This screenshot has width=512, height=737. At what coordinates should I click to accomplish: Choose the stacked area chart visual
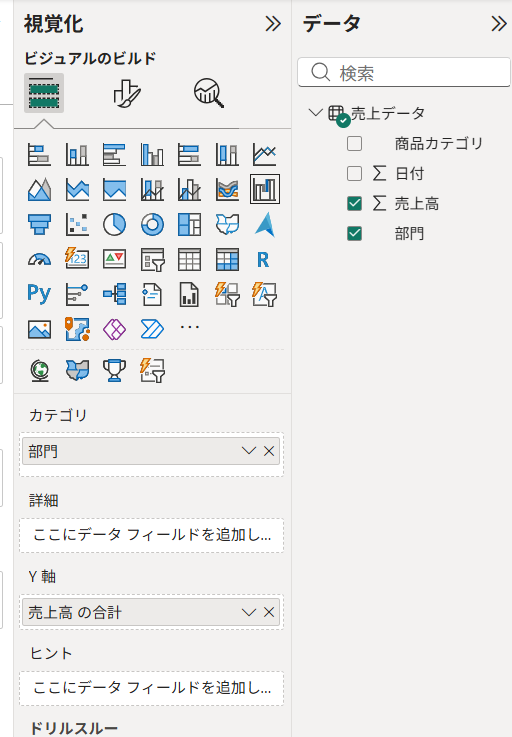click(x=77, y=189)
